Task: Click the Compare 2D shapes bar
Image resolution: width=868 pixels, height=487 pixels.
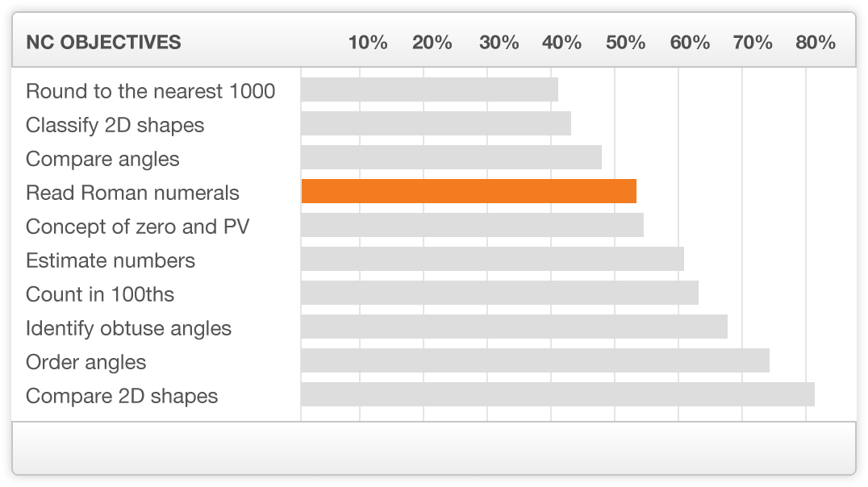Action: click(558, 394)
